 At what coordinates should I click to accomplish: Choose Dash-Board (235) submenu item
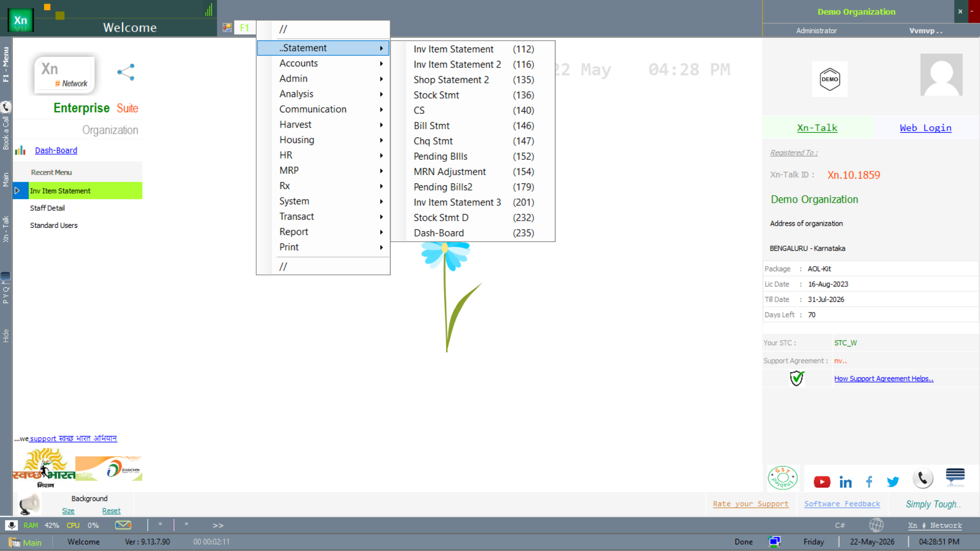point(473,233)
